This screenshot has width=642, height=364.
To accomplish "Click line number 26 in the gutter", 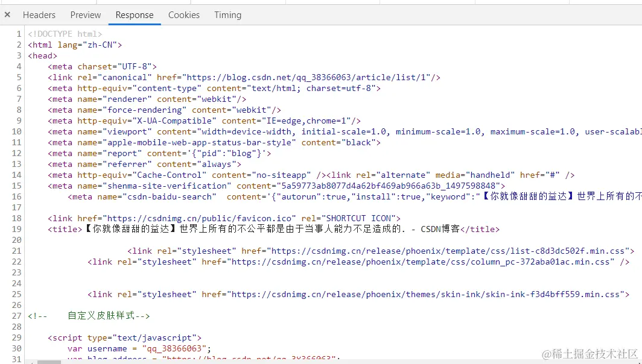I will pyautogui.click(x=16, y=305).
